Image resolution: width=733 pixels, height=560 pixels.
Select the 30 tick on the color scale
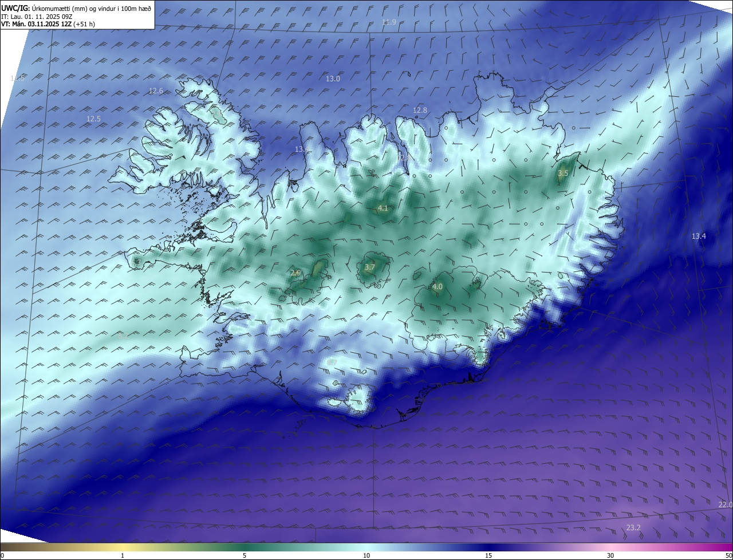pyautogui.click(x=610, y=555)
